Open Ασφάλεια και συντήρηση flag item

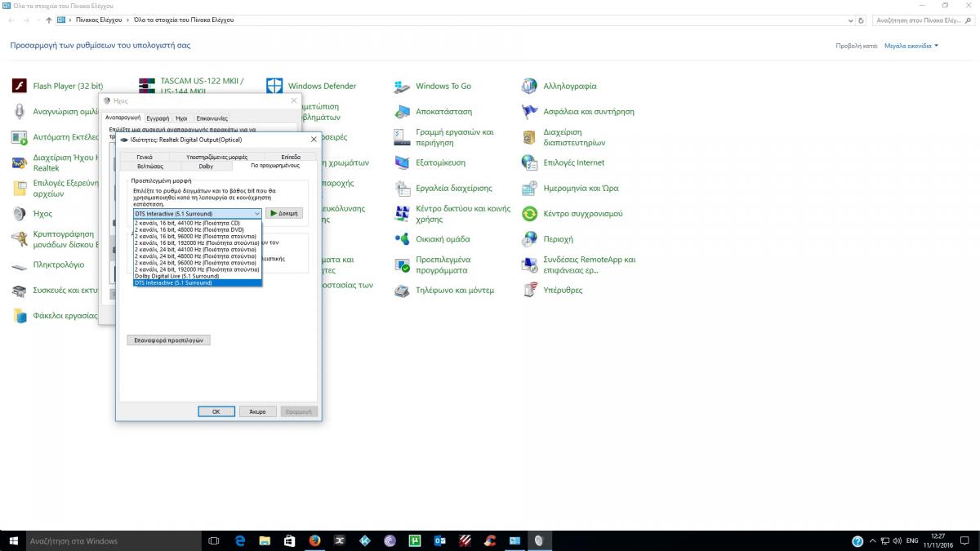(x=578, y=112)
